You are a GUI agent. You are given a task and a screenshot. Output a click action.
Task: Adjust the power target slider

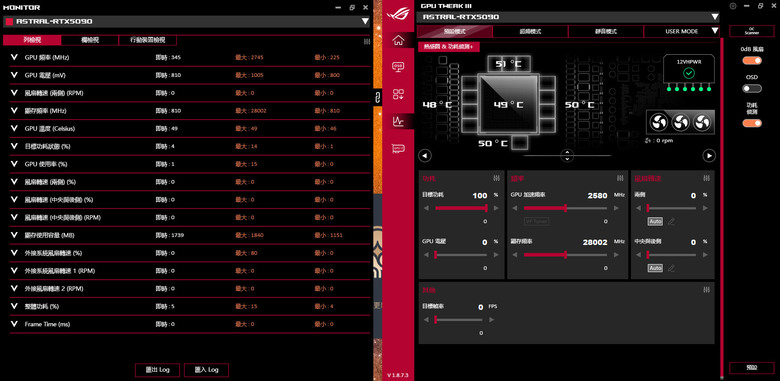point(461,208)
